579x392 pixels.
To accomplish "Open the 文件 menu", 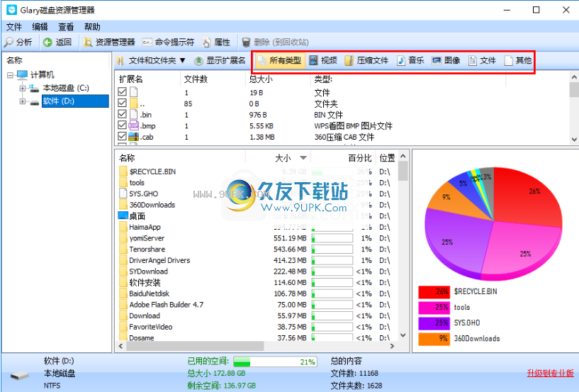I will coord(14,27).
